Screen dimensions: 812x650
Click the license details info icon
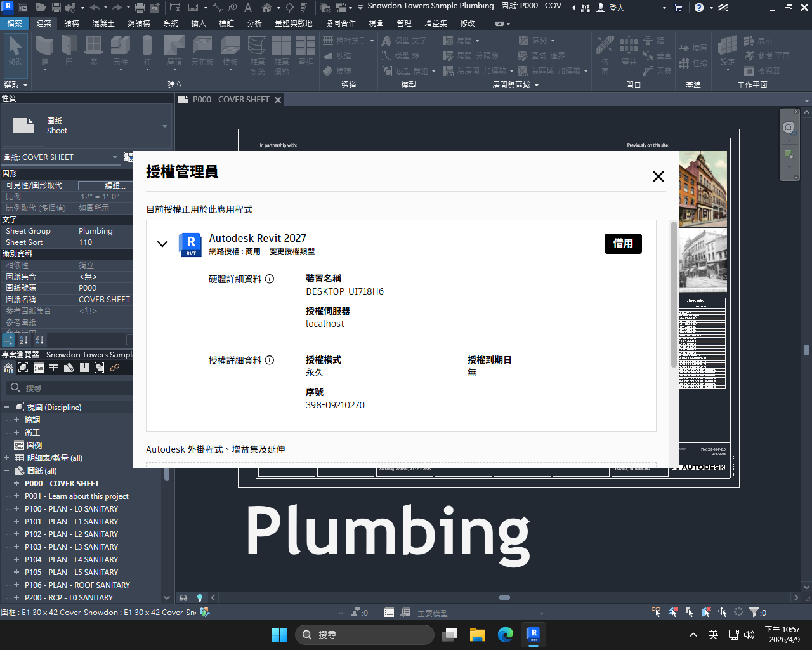(x=270, y=361)
